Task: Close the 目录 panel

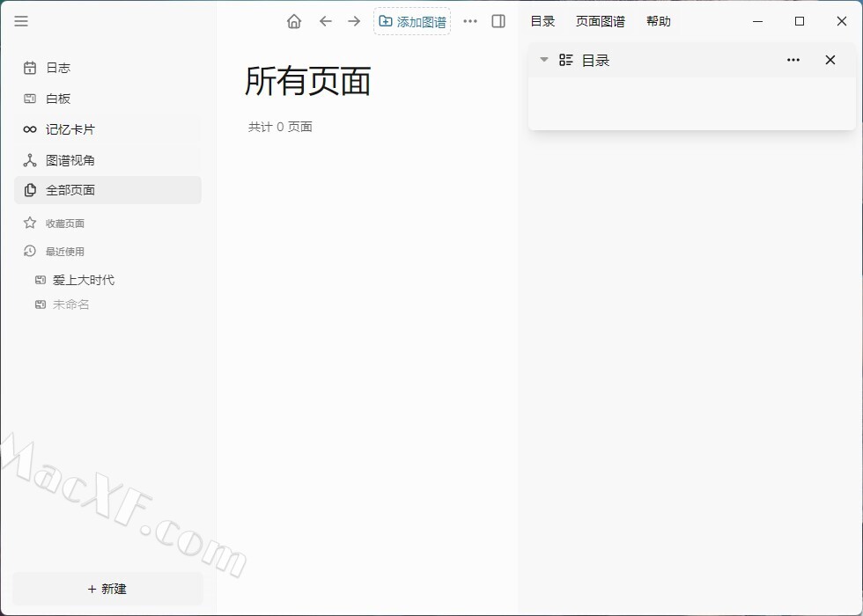Action: 830,60
